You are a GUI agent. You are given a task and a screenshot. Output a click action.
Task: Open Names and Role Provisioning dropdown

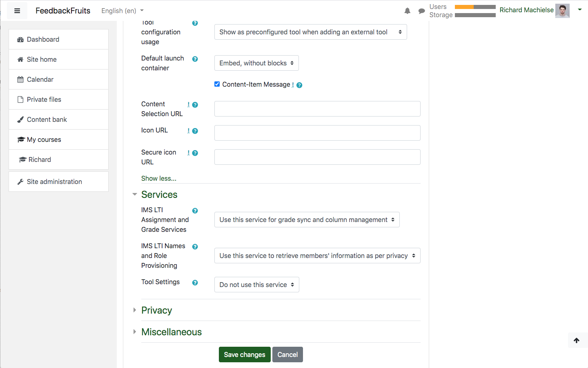coord(317,256)
